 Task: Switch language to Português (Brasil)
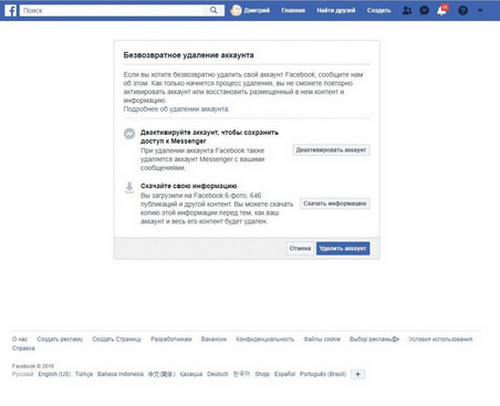pos(323,374)
